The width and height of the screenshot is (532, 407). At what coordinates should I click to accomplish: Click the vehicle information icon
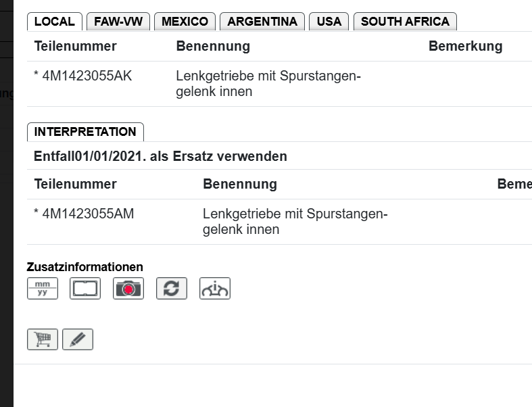click(x=215, y=289)
